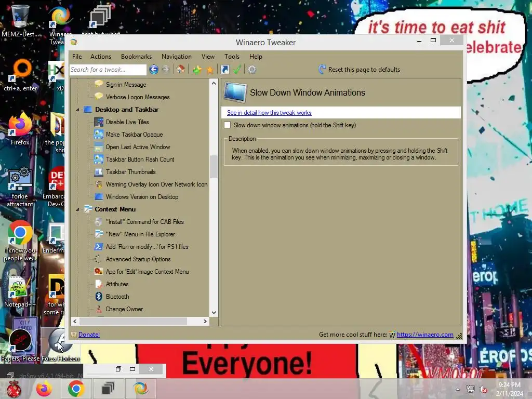
Task: Open the File menu
Action: (x=77, y=57)
